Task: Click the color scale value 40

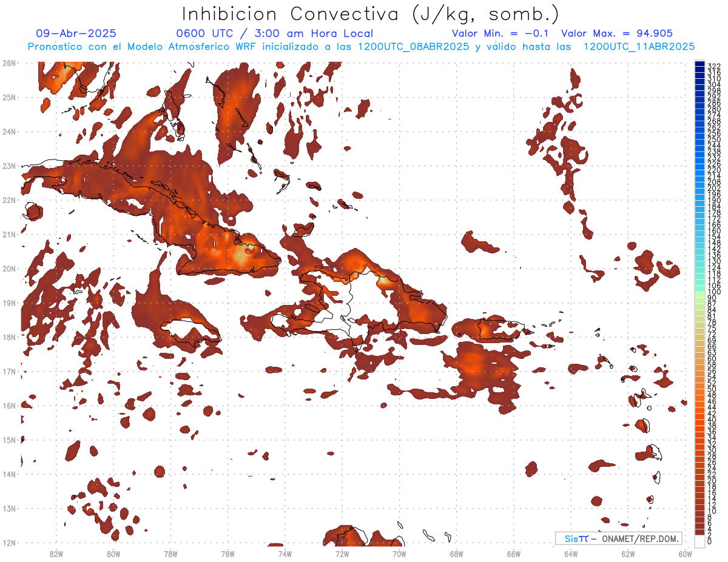Action: click(x=712, y=420)
